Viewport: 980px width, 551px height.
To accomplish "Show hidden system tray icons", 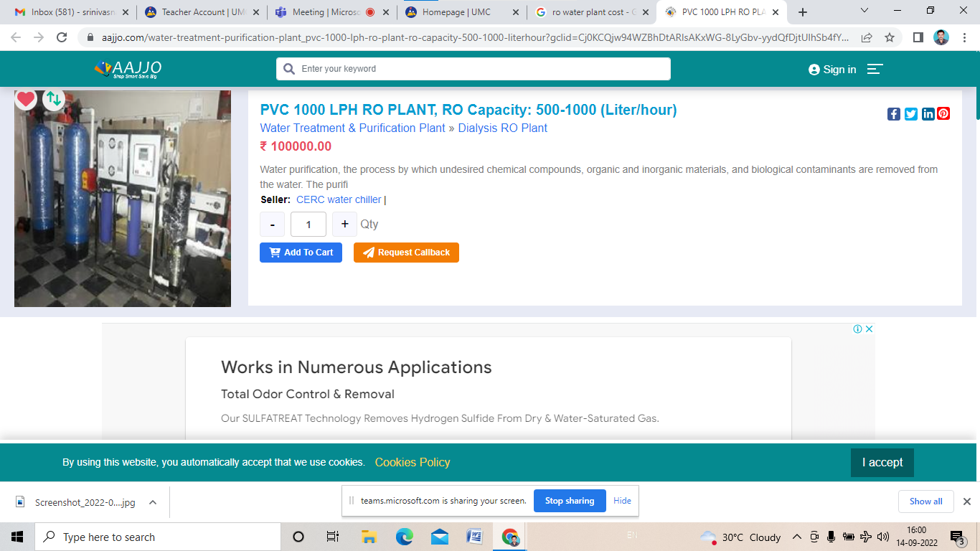I will [796, 537].
